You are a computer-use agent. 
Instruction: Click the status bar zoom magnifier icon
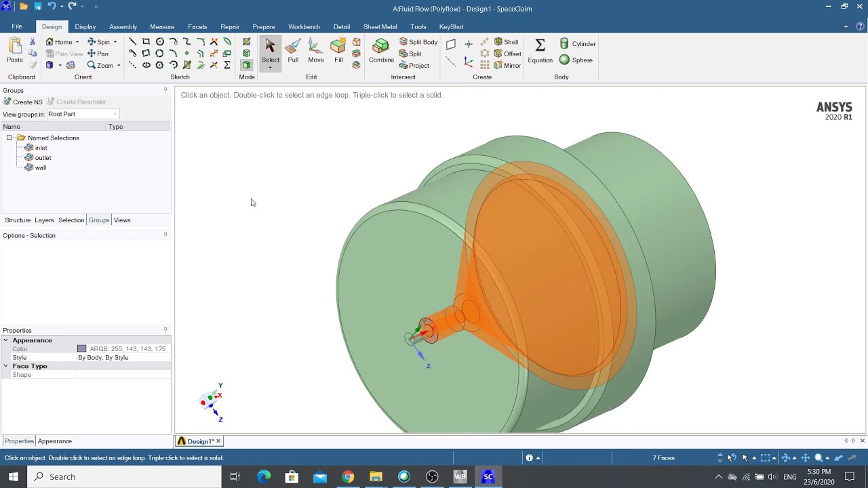818,458
